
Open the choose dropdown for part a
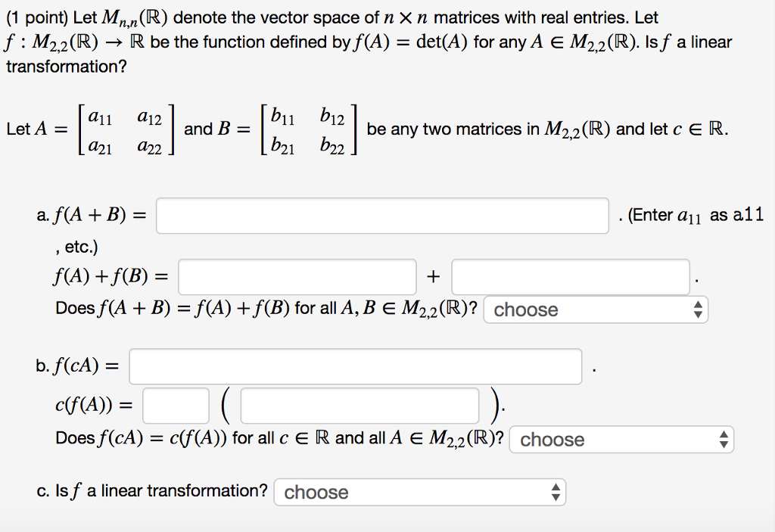coord(596,310)
